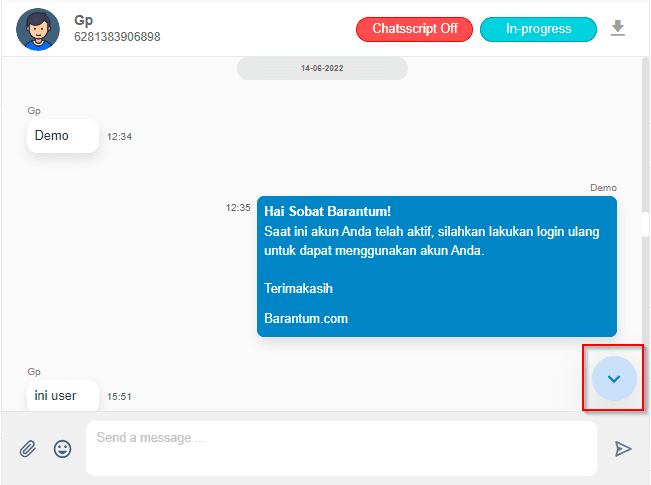The width and height of the screenshot is (651, 485).
Task: Send message with paper plane icon
Action: click(623, 449)
